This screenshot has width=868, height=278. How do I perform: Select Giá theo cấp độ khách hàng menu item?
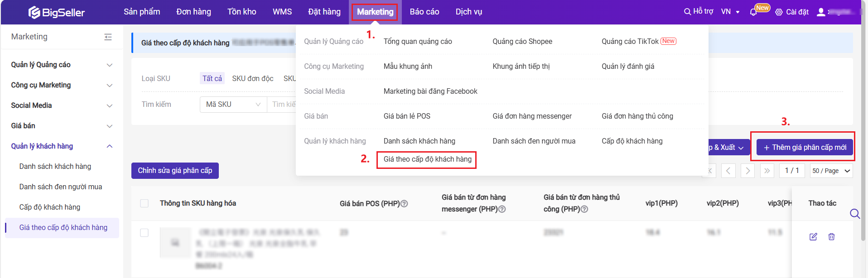pos(427,159)
